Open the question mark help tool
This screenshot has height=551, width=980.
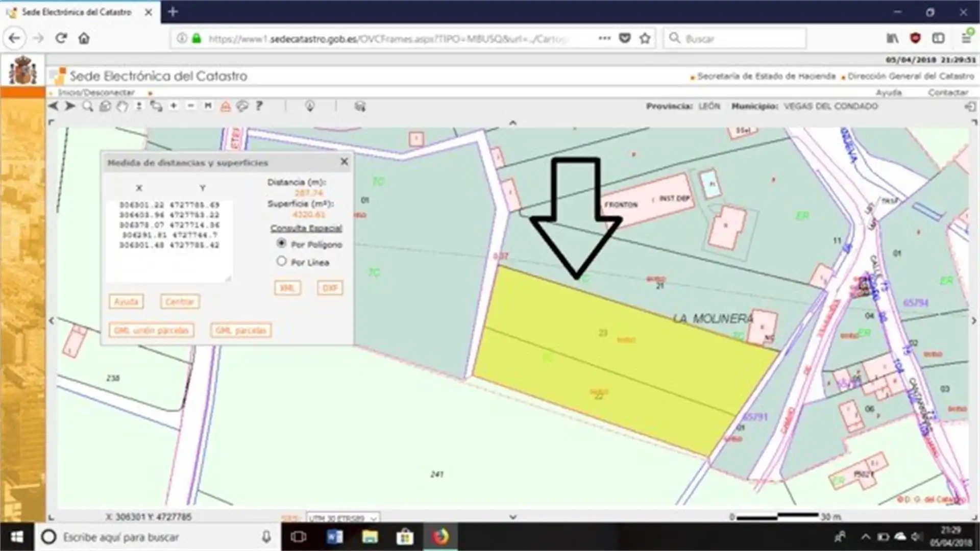tap(259, 106)
